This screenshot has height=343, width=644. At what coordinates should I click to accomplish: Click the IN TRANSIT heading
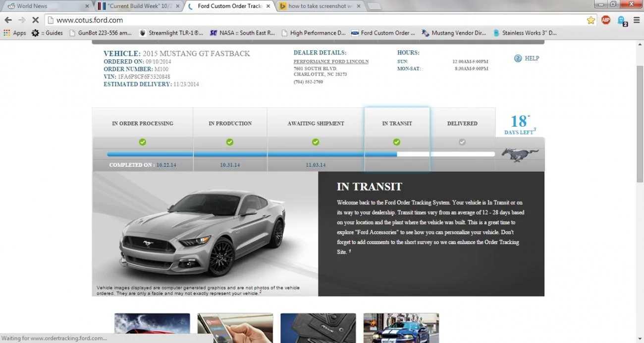tap(370, 187)
